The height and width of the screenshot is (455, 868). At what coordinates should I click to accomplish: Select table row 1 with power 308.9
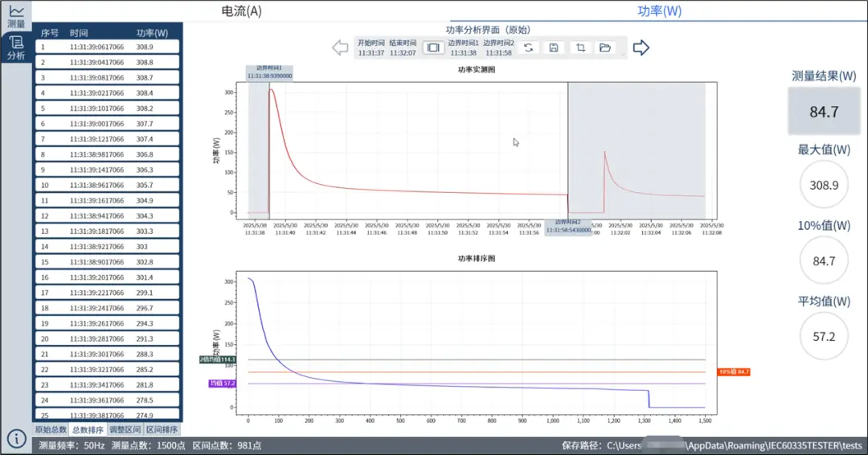pos(108,47)
